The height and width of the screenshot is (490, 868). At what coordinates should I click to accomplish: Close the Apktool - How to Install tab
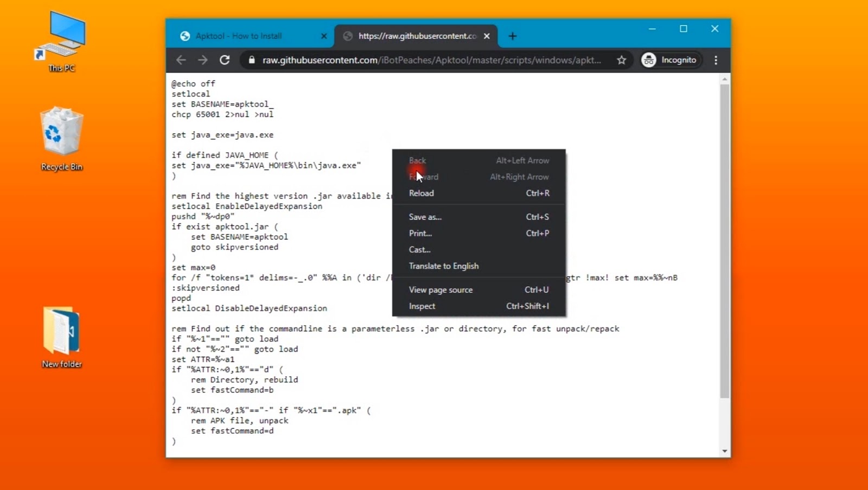coord(324,36)
